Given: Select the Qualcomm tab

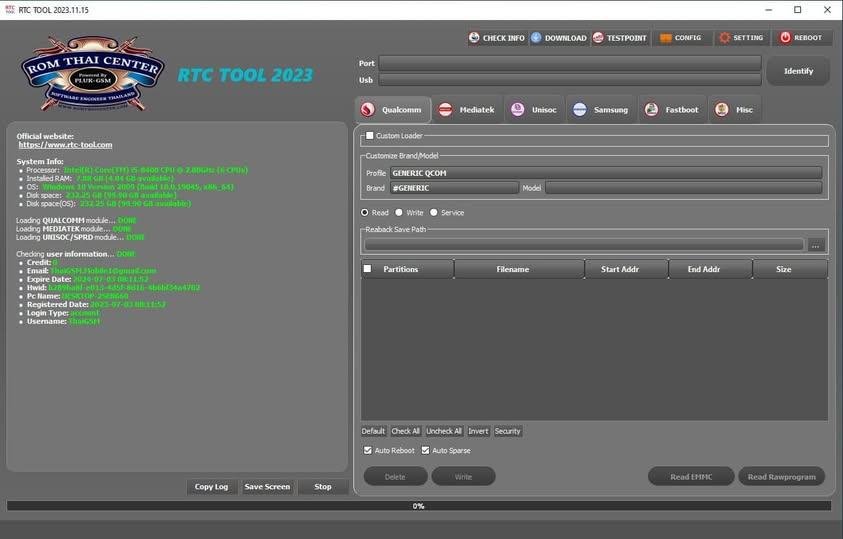Looking at the screenshot, I should tap(392, 110).
